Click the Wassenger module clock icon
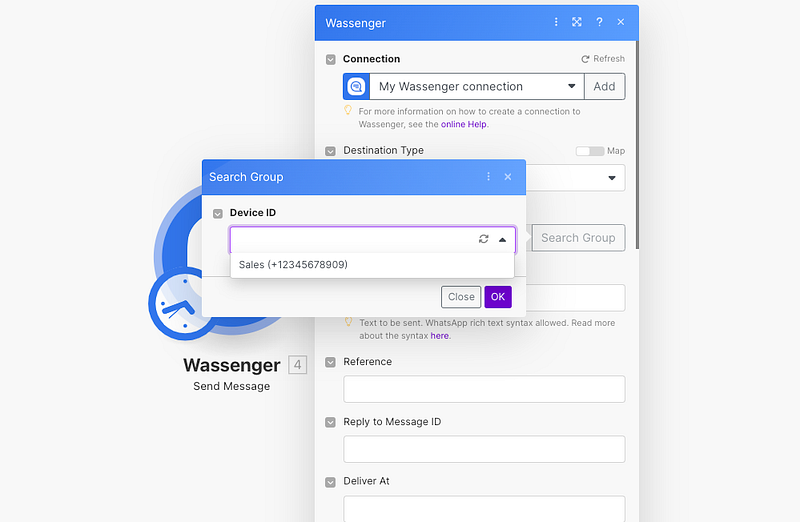Screen dimensions: 800x522 (x=182, y=305)
